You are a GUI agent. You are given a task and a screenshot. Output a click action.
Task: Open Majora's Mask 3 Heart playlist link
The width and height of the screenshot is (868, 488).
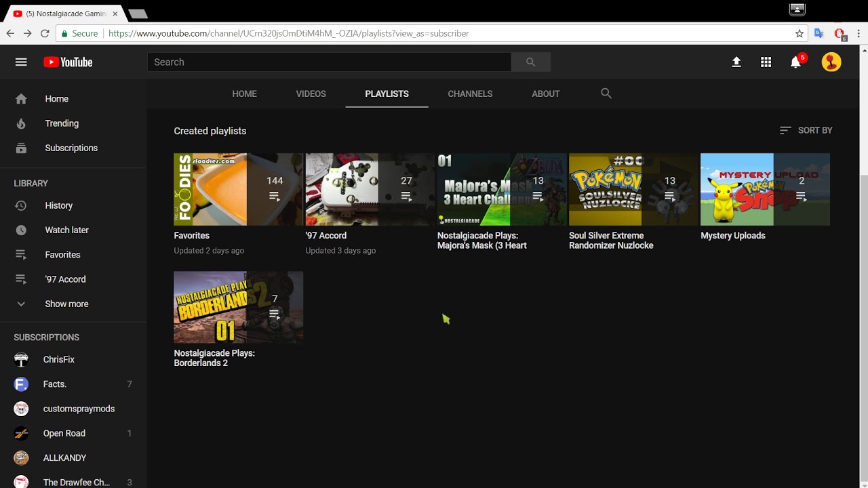(482, 241)
